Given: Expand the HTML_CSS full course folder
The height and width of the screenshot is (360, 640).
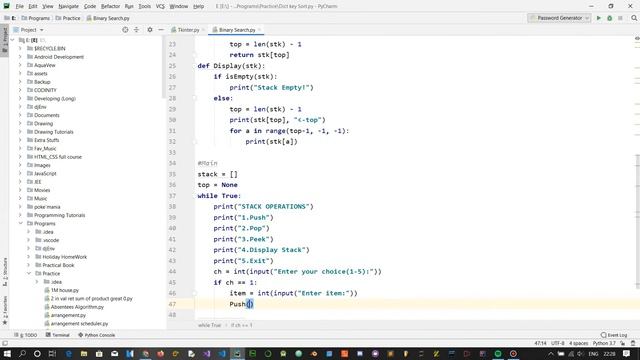Looking at the screenshot, I should coord(20,157).
